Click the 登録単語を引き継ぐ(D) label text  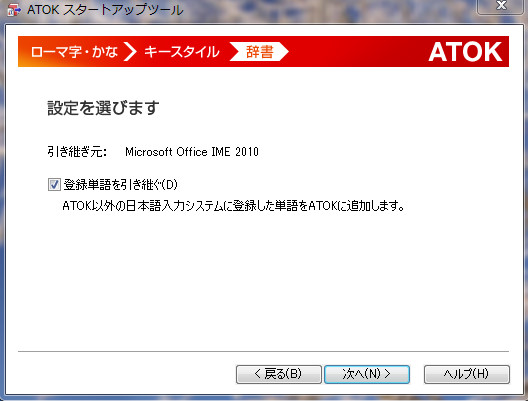120,185
